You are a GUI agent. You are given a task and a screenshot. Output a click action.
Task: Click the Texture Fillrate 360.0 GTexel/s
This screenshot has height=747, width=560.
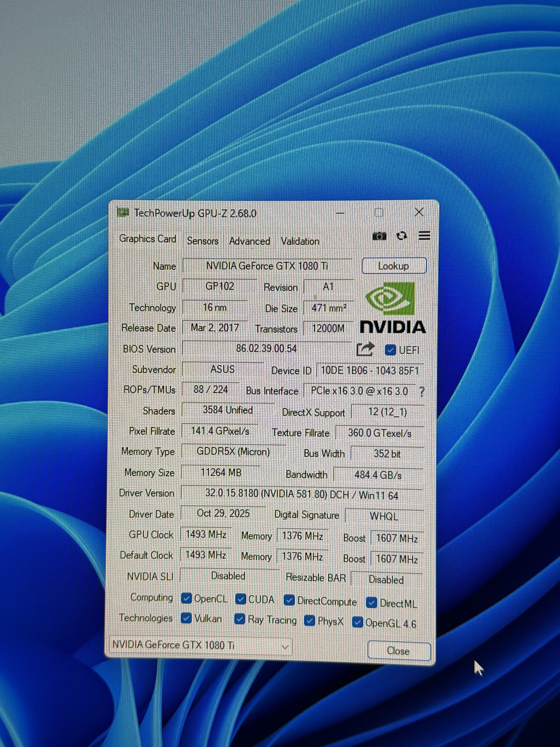coord(380,433)
